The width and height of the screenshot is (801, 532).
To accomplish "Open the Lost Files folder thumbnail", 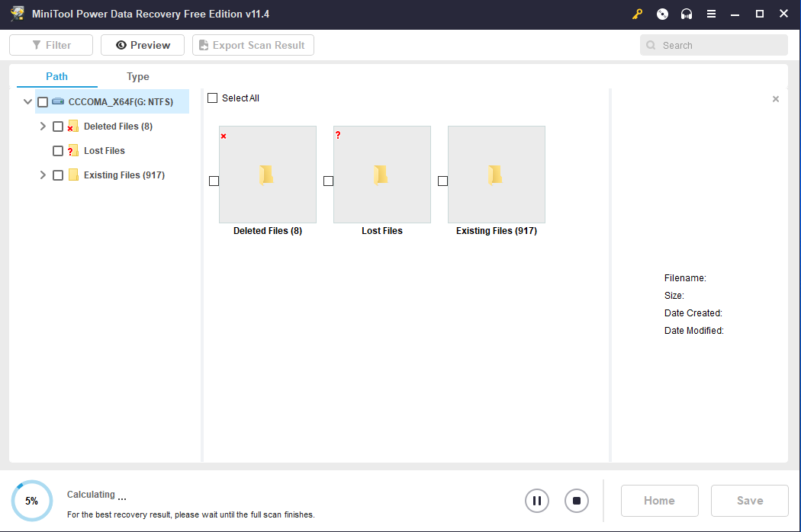I will pyautogui.click(x=382, y=175).
